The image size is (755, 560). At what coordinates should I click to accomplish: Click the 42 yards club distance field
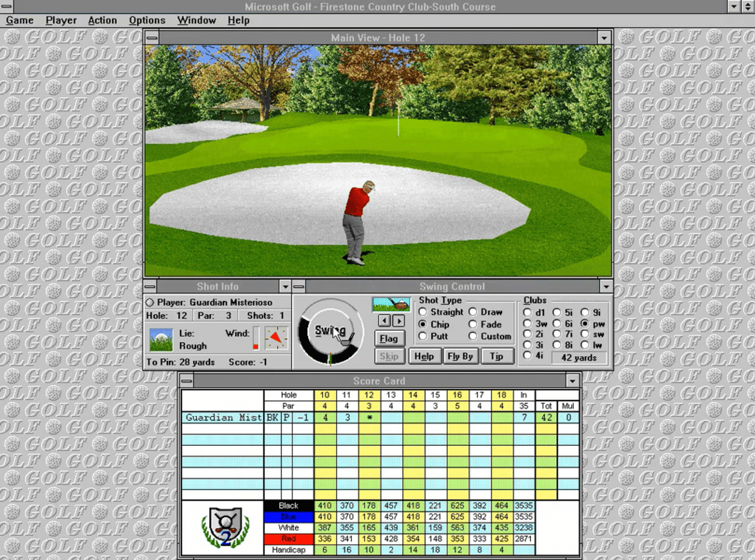pos(579,358)
